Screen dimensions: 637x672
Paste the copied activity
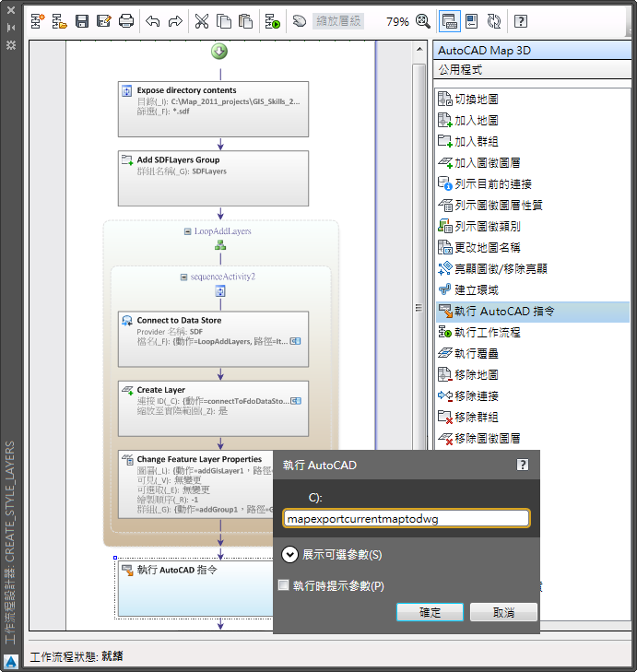(x=245, y=21)
